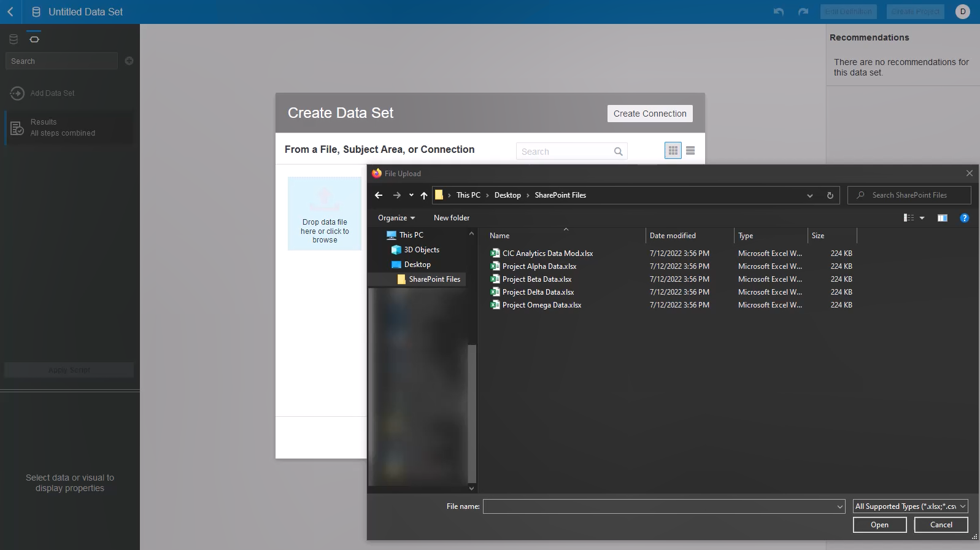Viewport: 980px width, 550px height.
Task: Go forward in the File Upload dialog
Action: point(396,195)
